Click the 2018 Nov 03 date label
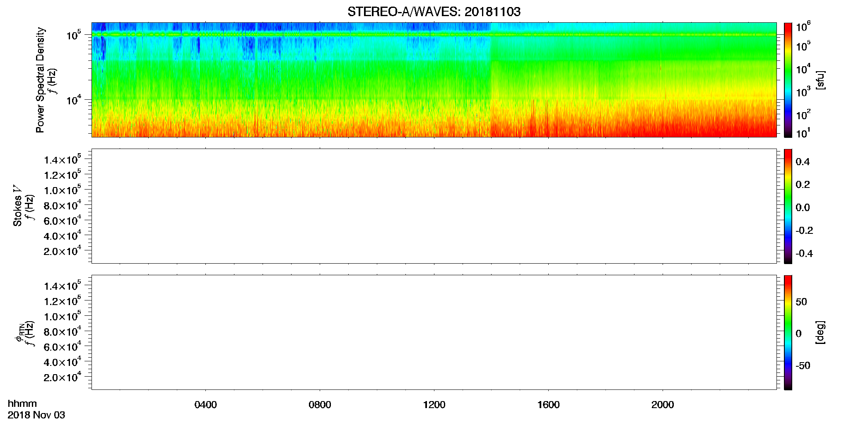 pyautogui.click(x=36, y=415)
